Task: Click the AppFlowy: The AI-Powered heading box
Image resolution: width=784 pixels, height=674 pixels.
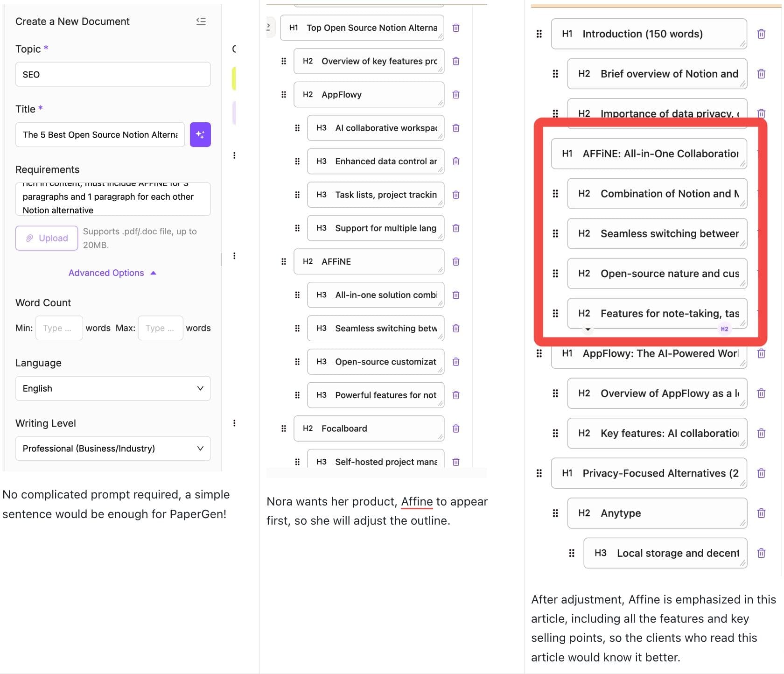Action: coord(649,354)
